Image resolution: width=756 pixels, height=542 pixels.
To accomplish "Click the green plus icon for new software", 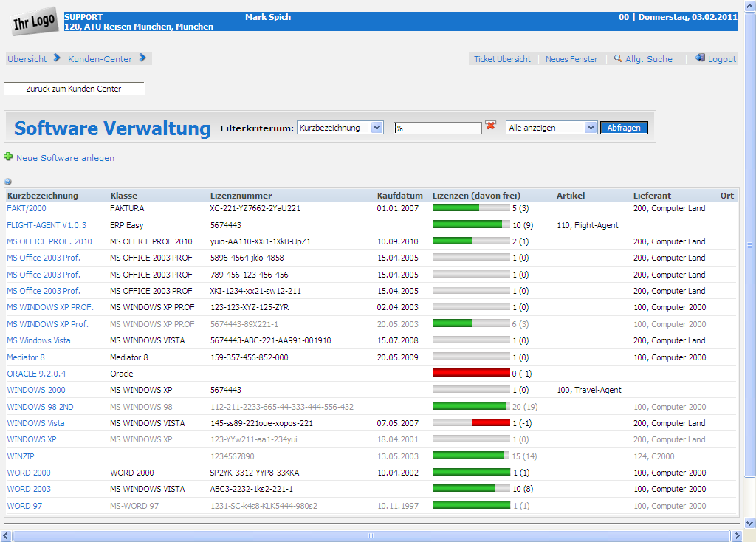I will [x=8, y=157].
